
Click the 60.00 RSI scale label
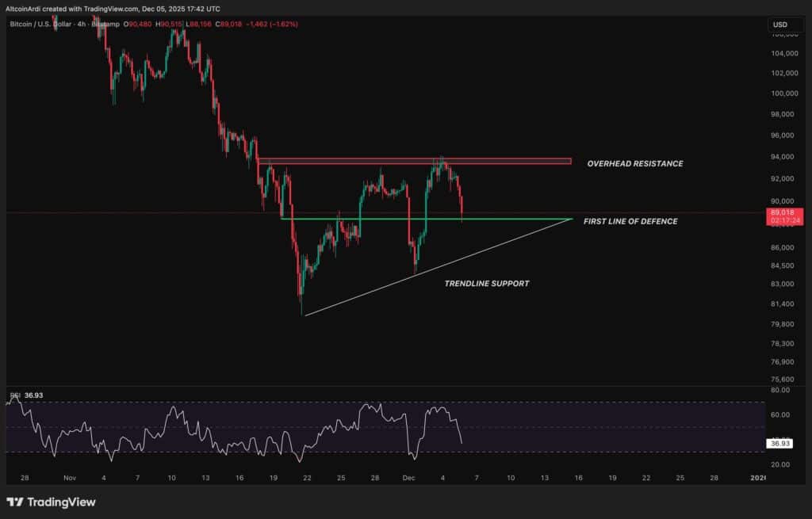pyautogui.click(x=780, y=414)
